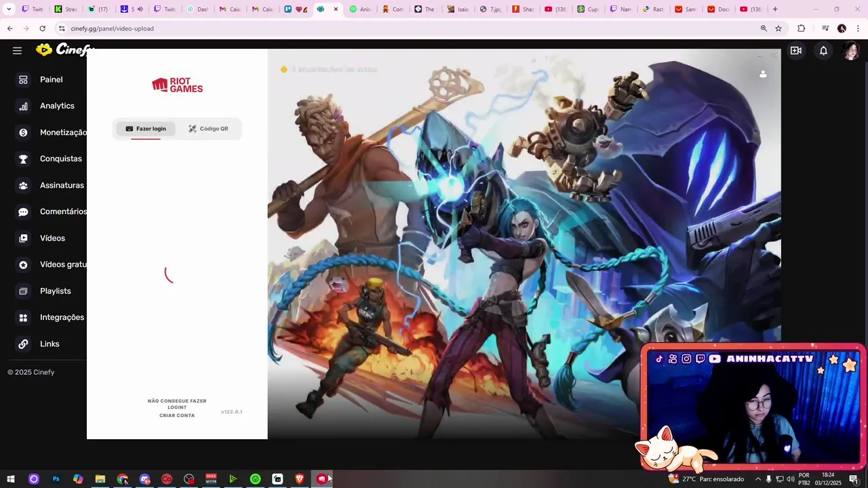Image resolution: width=868 pixels, height=488 pixels.
Task: Open the Chrome media control icon
Action: click(x=825, y=28)
